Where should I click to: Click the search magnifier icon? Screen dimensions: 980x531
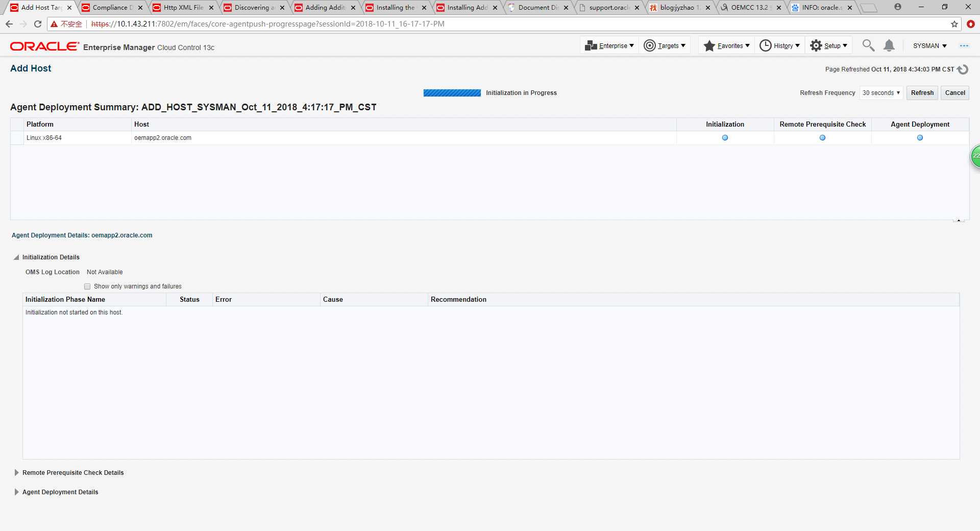coord(868,46)
